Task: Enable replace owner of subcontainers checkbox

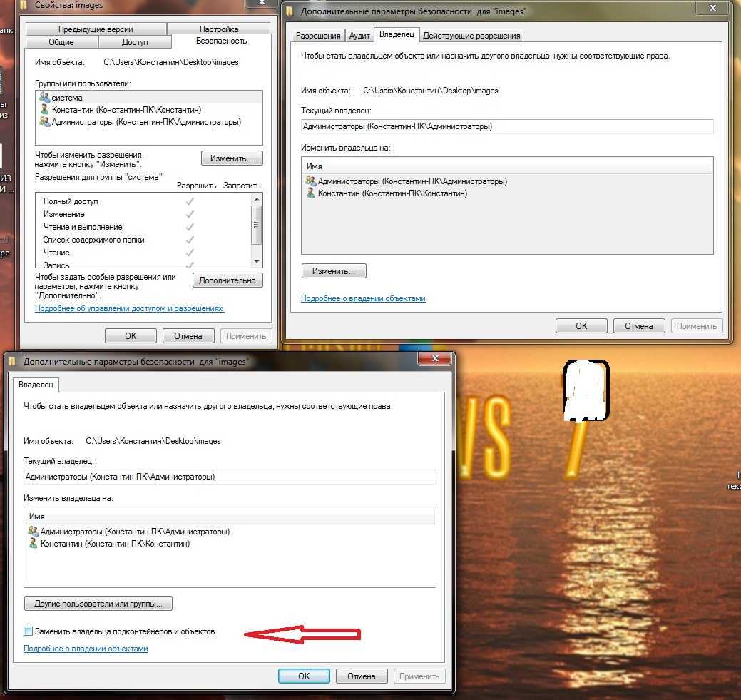Action: click(29, 631)
